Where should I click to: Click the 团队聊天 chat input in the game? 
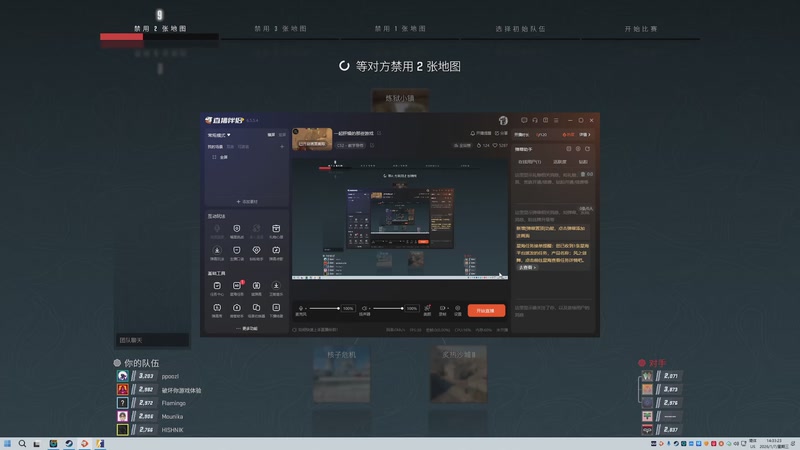pyautogui.click(x=152, y=340)
